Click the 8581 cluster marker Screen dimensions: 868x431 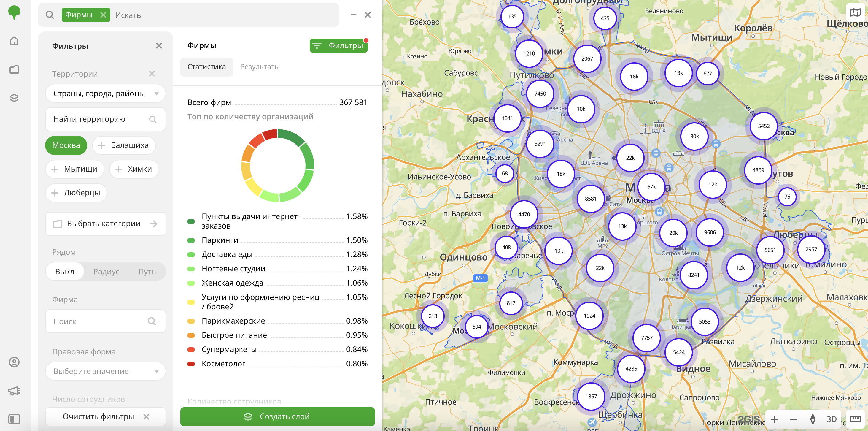click(590, 199)
